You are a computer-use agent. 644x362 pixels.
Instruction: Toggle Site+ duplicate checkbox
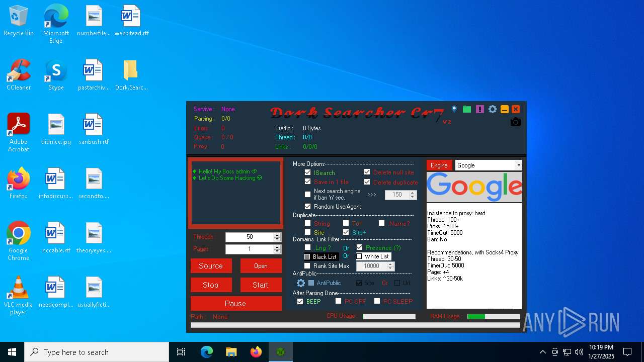point(346,232)
